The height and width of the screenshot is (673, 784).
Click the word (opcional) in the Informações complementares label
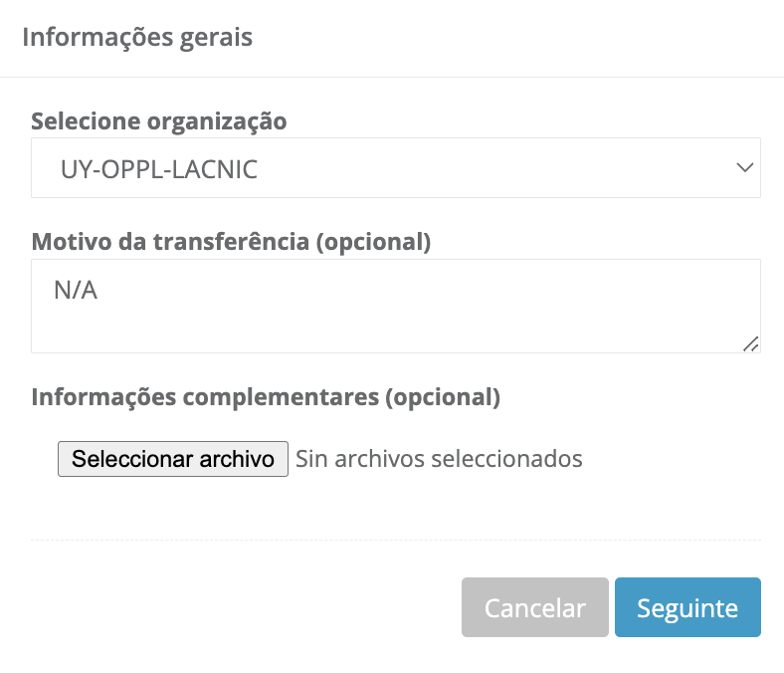coord(441,397)
